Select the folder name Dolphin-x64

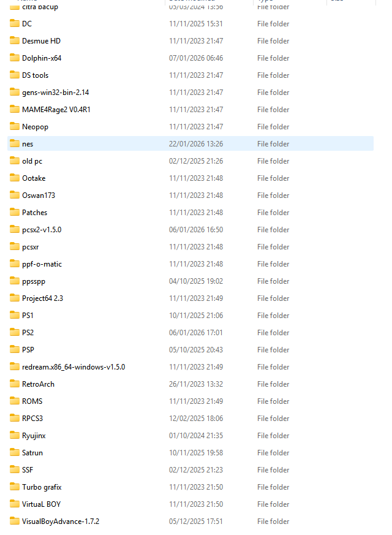tap(42, 58)
